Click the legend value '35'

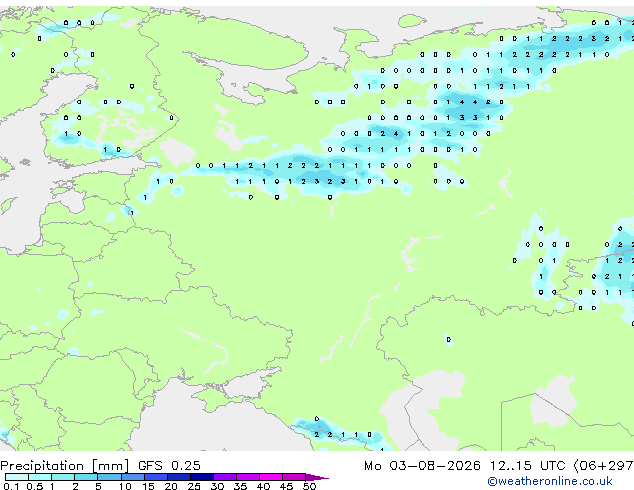(241, 486)
